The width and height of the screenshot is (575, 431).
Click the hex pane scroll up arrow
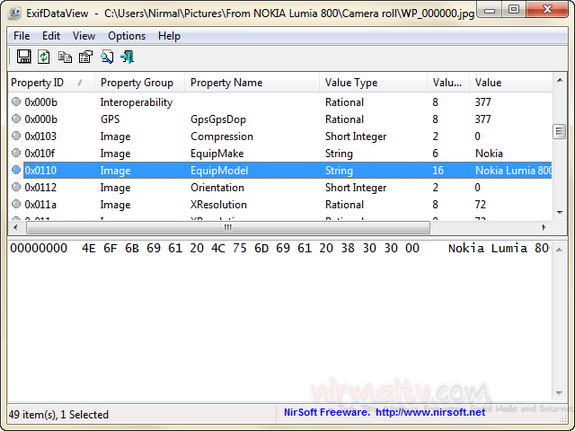click(x=559, y=250)
